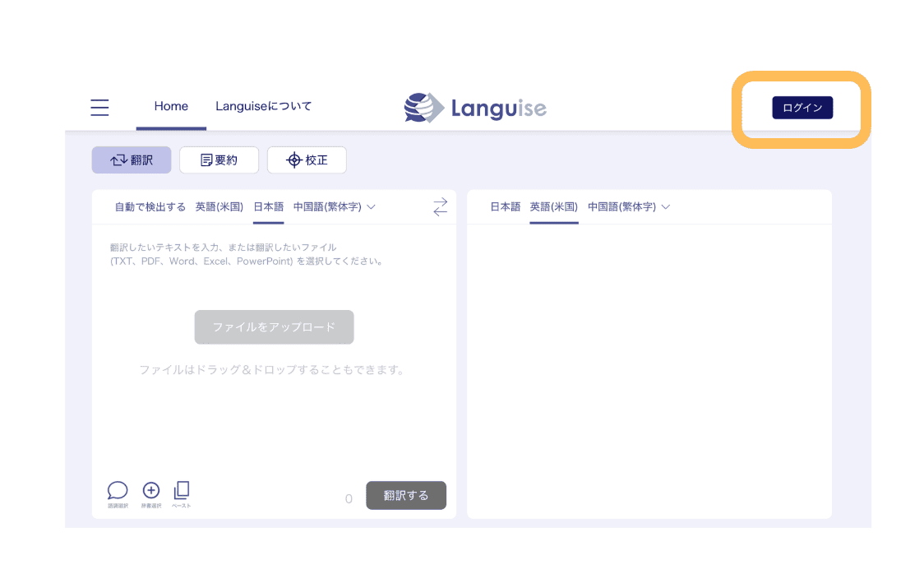This screenshot has width=924, height=574.
Task: Click the ログイン button
Action: coord(802,108)
